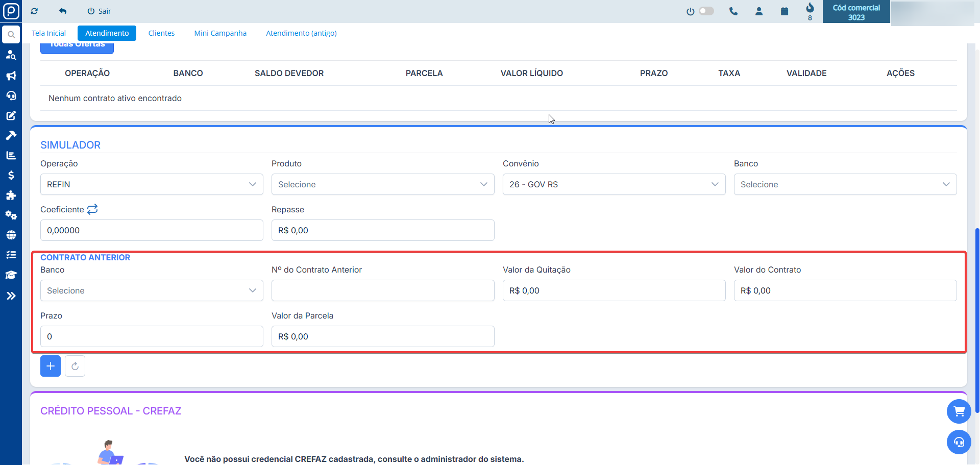Switch to the Clientes tab
Screen dimensions: 980x465
coord(161,33)
